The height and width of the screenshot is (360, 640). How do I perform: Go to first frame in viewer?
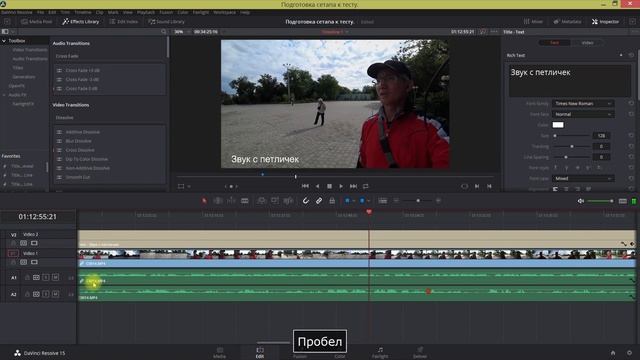(305, 186)
